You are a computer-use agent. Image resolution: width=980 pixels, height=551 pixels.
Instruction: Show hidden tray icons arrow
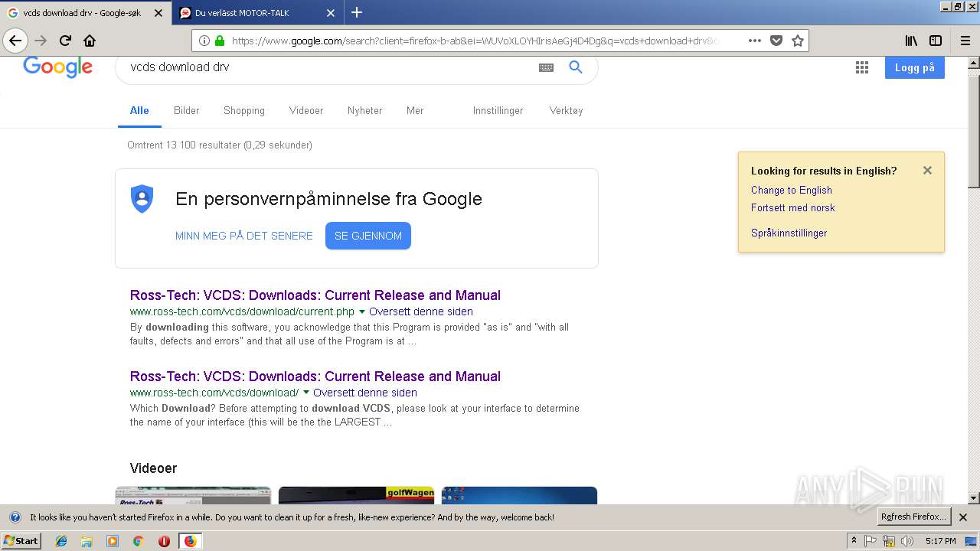[854, 541]
